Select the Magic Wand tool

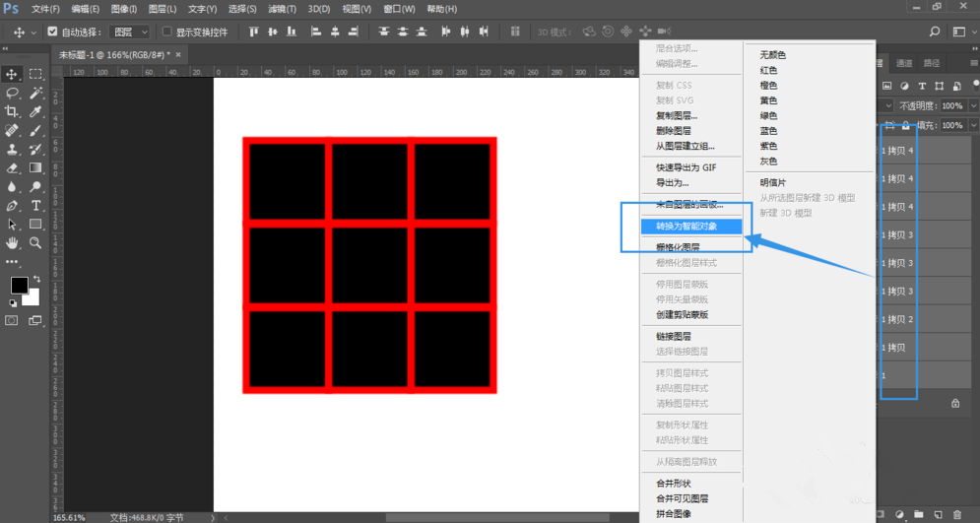[35, 93]
